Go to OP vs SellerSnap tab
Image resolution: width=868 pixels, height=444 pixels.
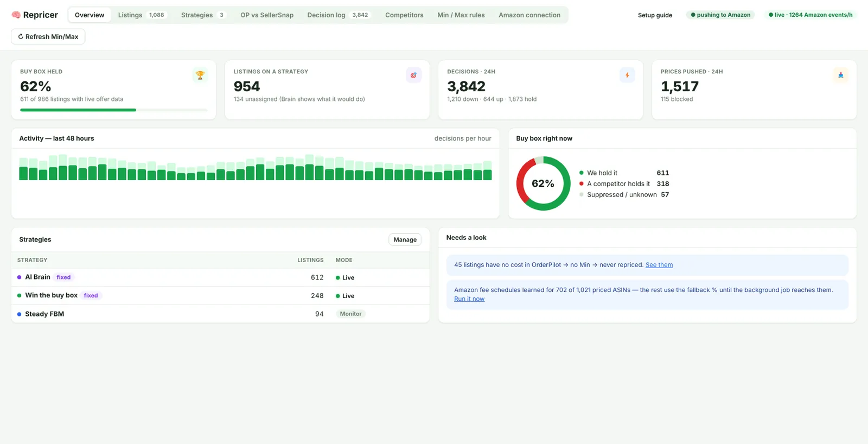point(267,15)
